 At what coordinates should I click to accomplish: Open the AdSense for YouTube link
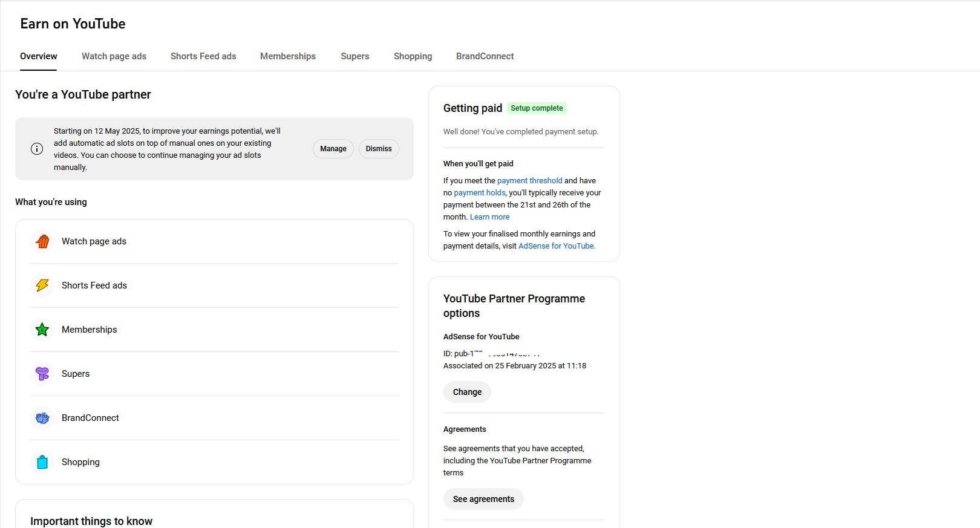click(x=556, y=246)
